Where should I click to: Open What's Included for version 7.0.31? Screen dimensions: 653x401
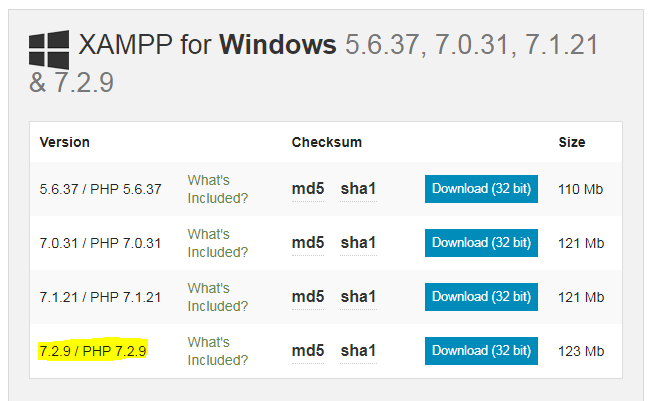(217, 243)
